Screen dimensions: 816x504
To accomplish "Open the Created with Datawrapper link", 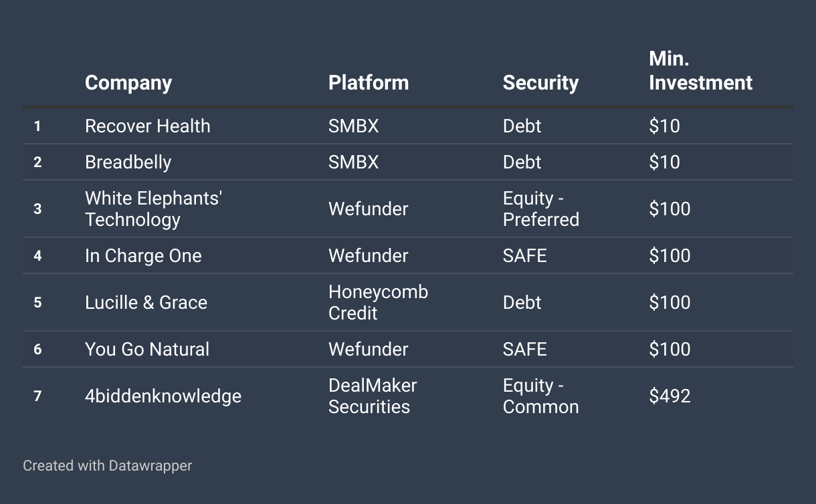I will pyautogui.click(x=108, y=465).
